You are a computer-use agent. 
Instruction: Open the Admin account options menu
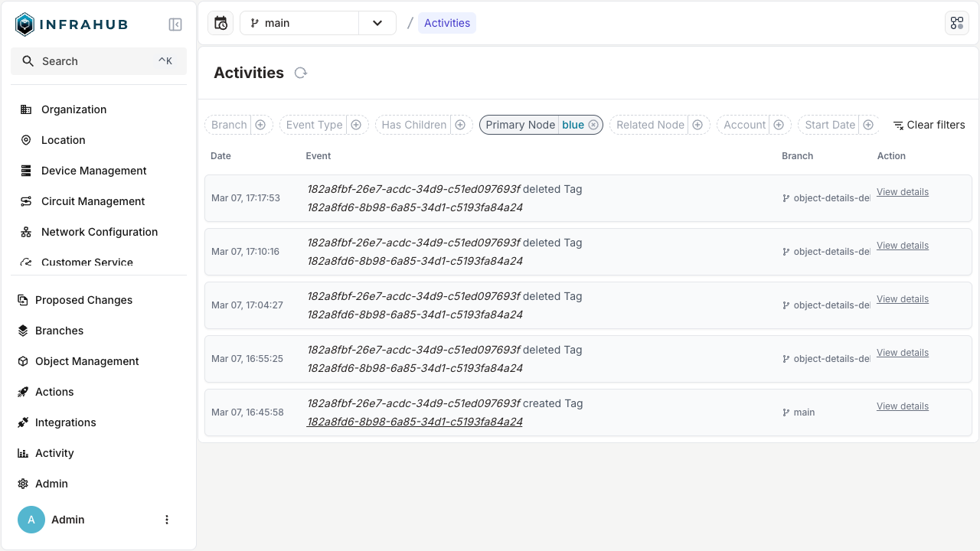click(x=167, y=520)
